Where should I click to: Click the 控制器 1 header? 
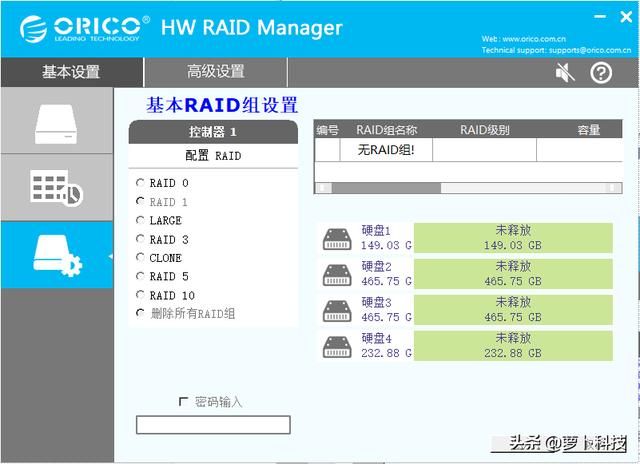(x=213, y=132)
